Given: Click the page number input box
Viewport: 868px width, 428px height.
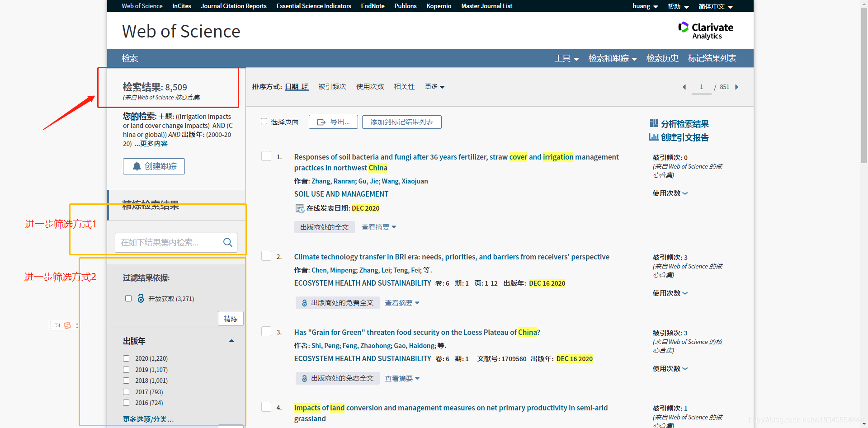Looking at the screenshot, I should [701, 87].
